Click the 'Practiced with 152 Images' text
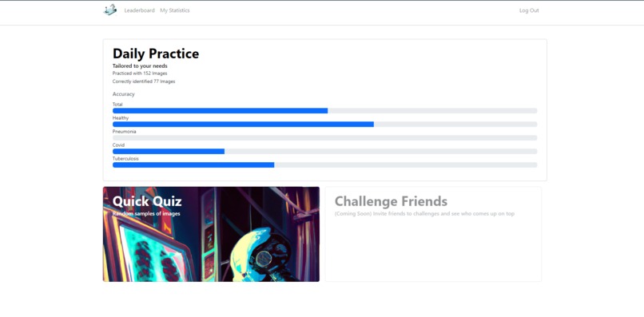The image size is (644, 317). click(x=140, y=73)
